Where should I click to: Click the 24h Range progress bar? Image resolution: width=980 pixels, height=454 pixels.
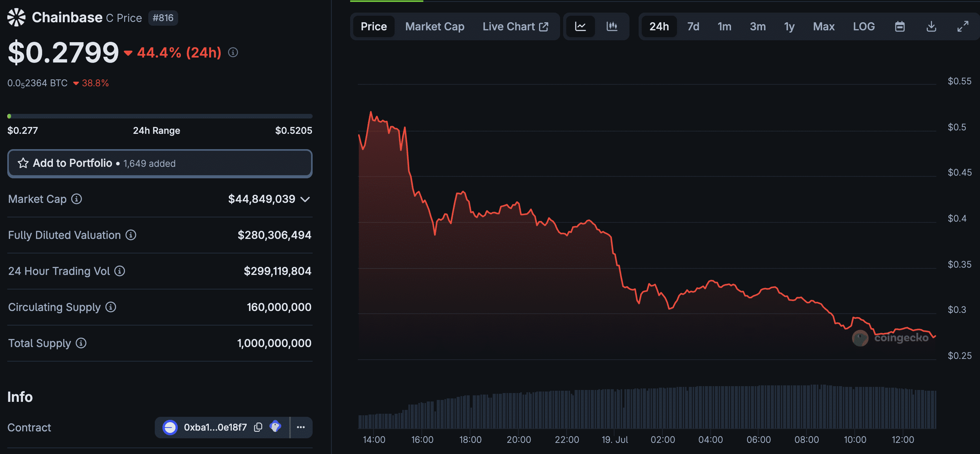pyautogui.click(x=160, y=116)
